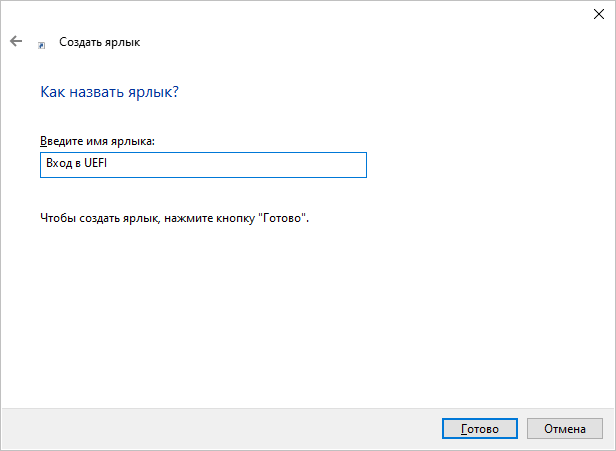Click the 'Готово' button to finish
Viewport: 616px width, 451px height.
[480, 429]
